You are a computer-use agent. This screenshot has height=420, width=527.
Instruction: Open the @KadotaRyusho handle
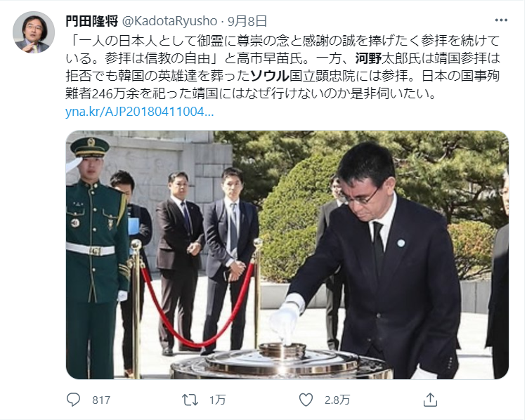pos(169,21)
